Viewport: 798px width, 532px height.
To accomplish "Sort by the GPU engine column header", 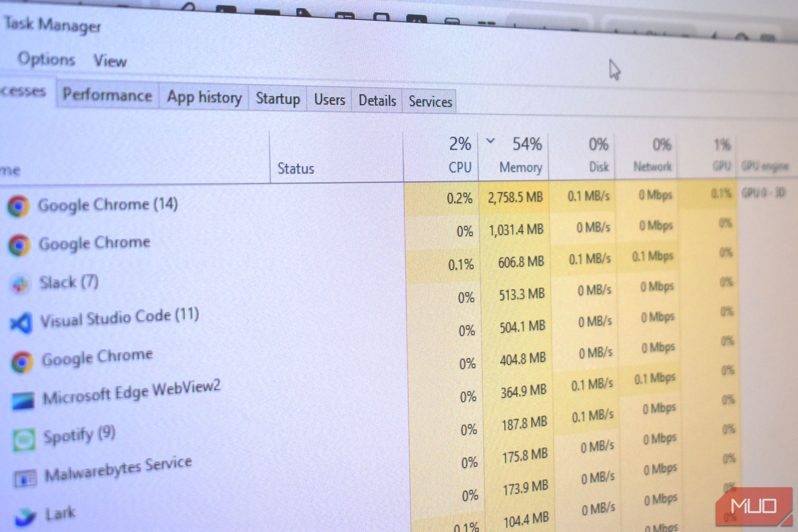I will [765, 166].
